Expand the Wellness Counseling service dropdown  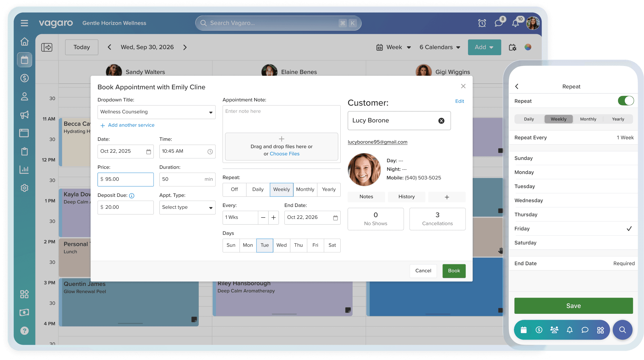(x=156, y=112)
